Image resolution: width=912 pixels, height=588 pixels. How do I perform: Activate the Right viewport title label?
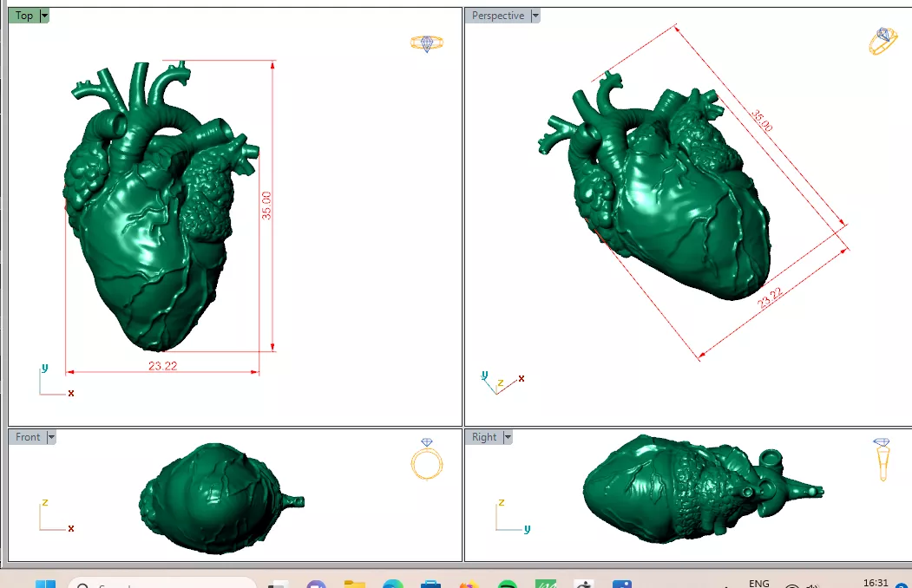[484, 437]
